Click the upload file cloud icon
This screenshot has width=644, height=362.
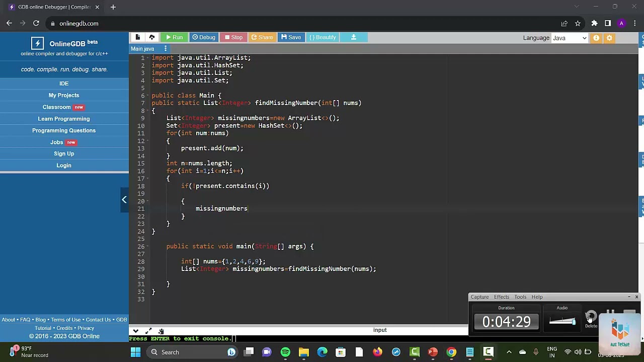[x=151, y=37]
